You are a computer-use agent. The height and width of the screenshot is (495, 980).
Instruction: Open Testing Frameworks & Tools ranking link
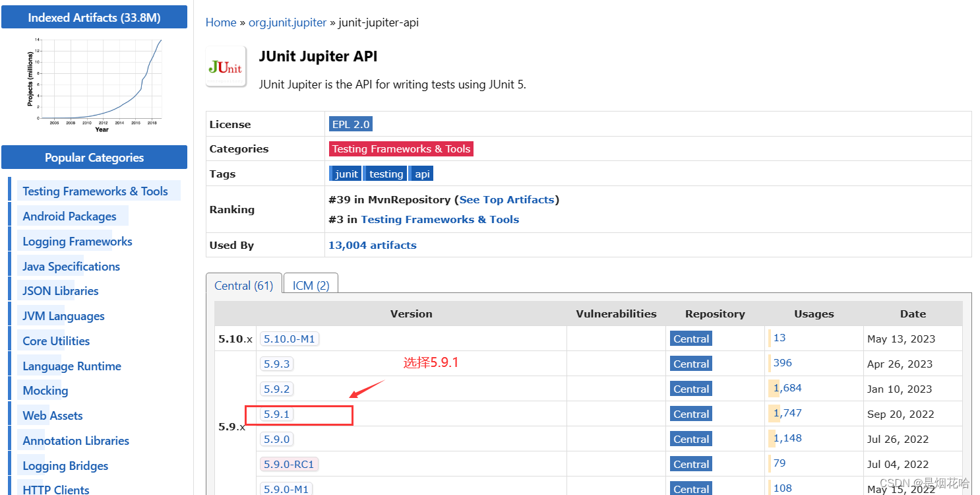[x=440, y=219]
